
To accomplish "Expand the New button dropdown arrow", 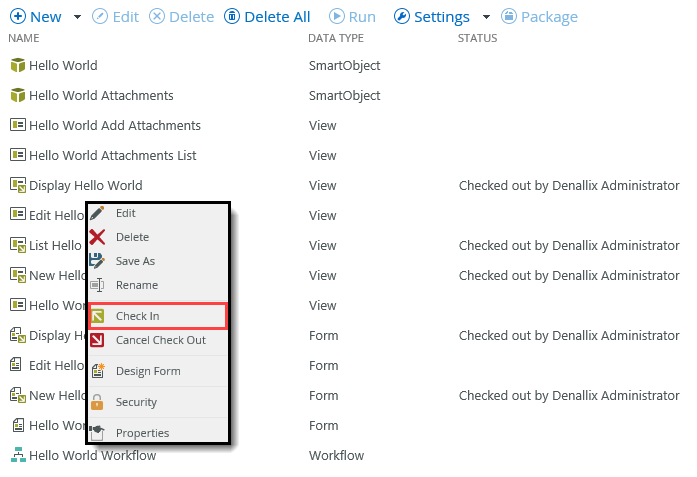I will coord(77,17).
